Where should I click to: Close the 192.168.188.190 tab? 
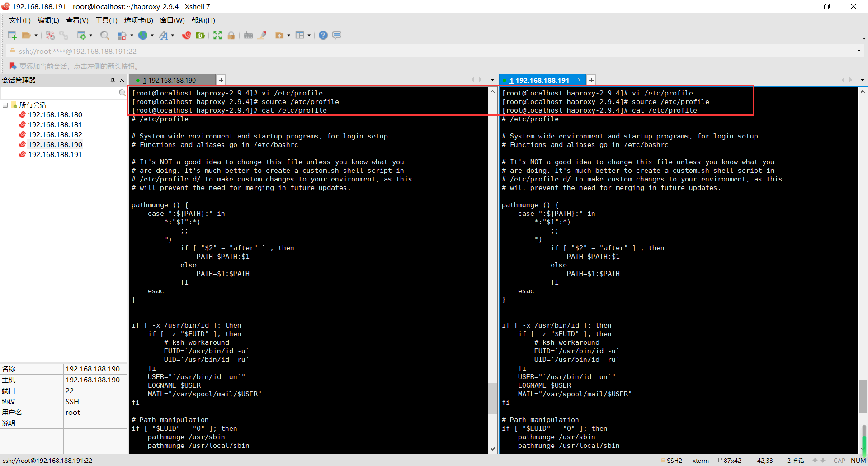210,80
